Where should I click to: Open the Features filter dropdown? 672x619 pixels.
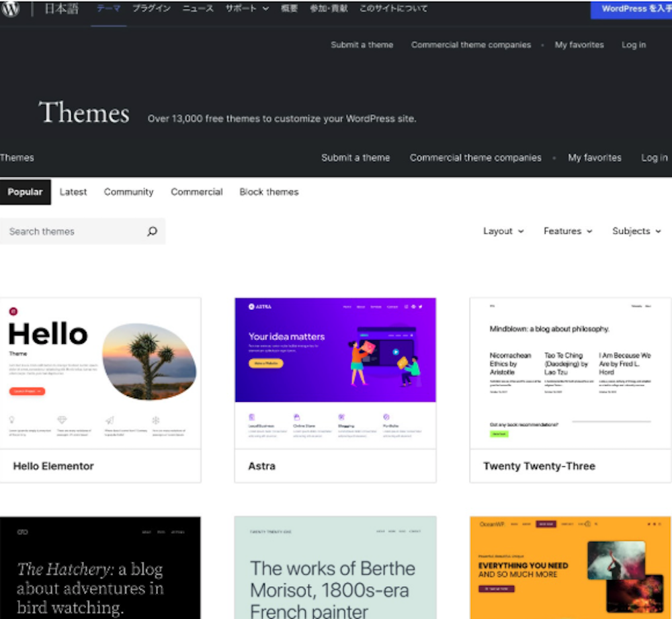click(567, 231)
